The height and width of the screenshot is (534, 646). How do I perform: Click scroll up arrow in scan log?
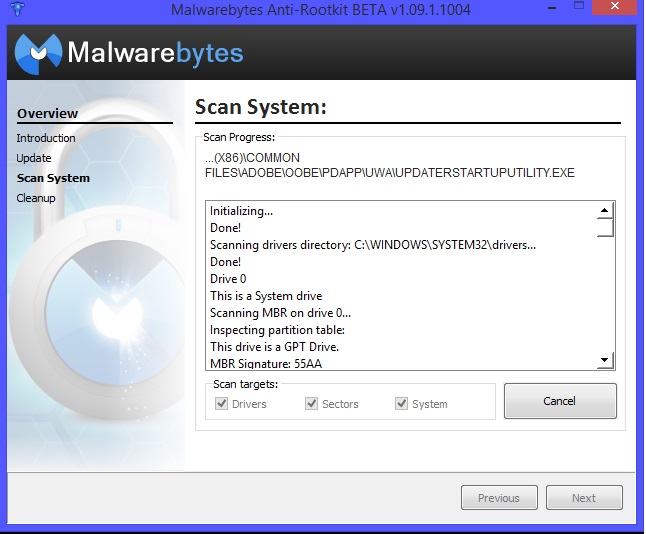(604, 211)
